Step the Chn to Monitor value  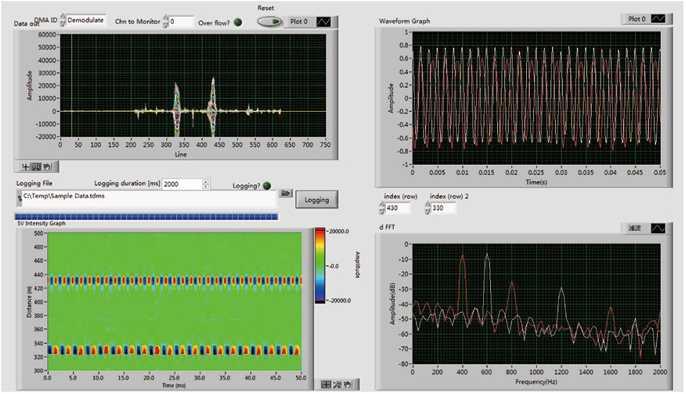(x=165, y=21)
